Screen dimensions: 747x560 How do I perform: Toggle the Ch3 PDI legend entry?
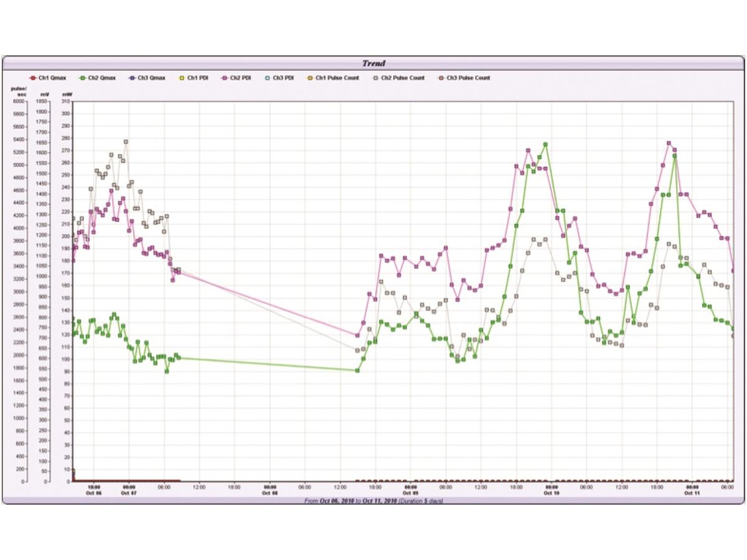tap(280, 78)
